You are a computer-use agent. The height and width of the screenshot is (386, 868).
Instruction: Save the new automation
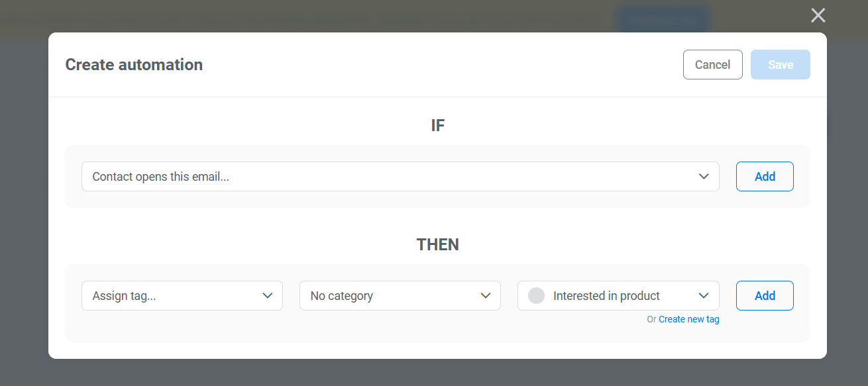780,64
